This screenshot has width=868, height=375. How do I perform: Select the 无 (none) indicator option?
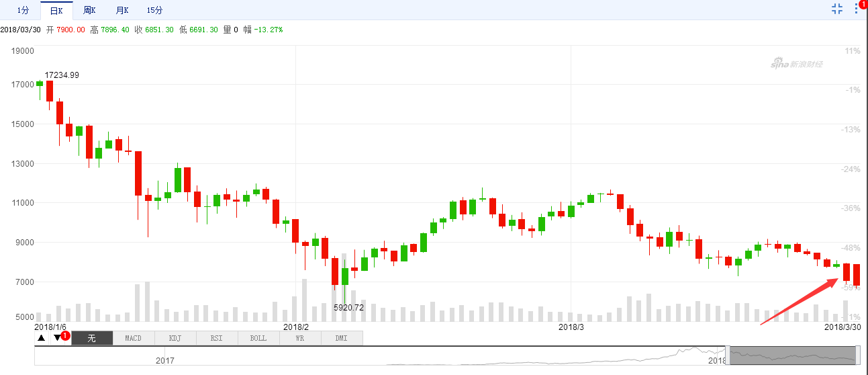tap(92, 338)
